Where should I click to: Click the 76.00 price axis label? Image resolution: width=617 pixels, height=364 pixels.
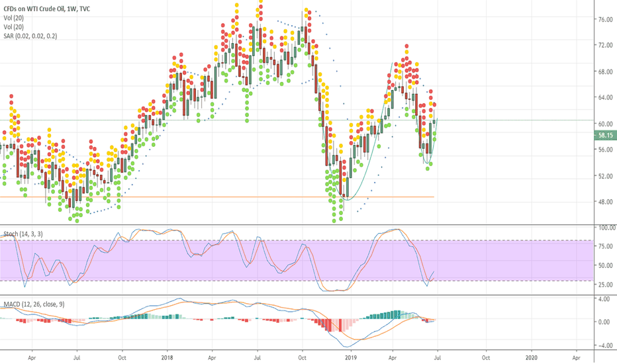(605, 20)
